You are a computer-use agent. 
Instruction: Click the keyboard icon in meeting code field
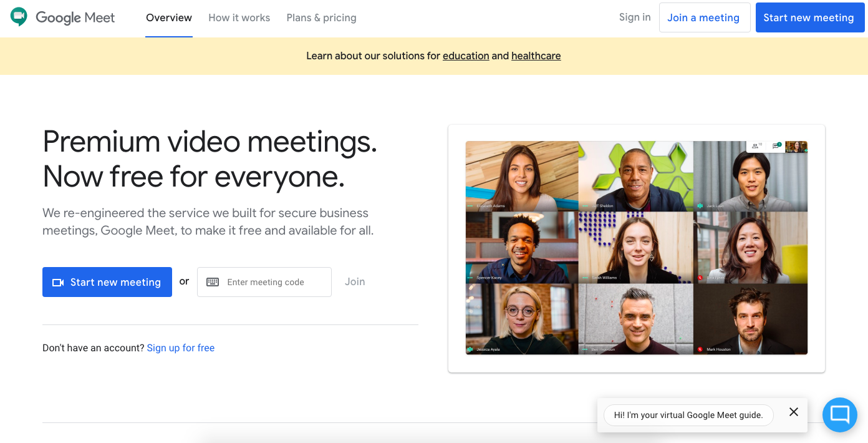pos(213,282)
